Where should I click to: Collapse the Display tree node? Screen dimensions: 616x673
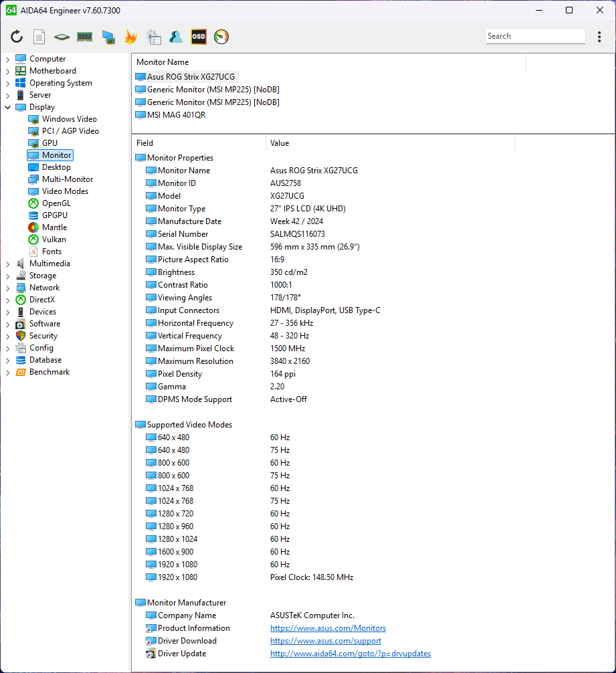[8, 107]
